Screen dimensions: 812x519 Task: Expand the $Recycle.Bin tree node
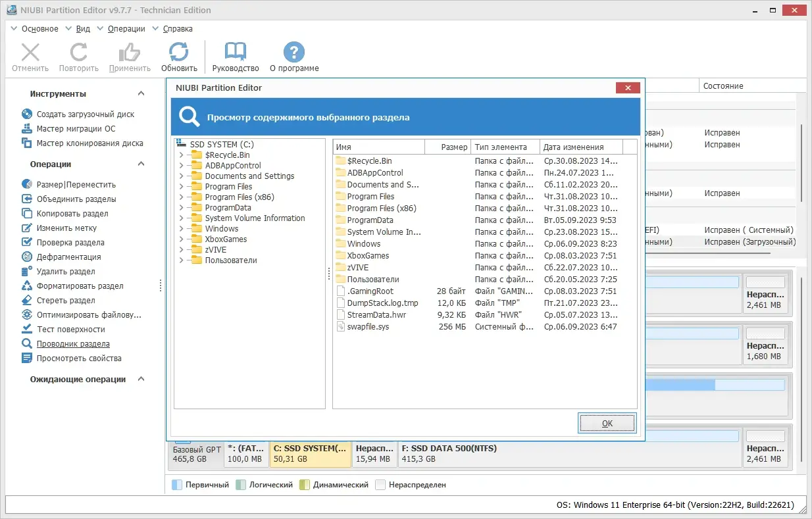click(182, 155)
